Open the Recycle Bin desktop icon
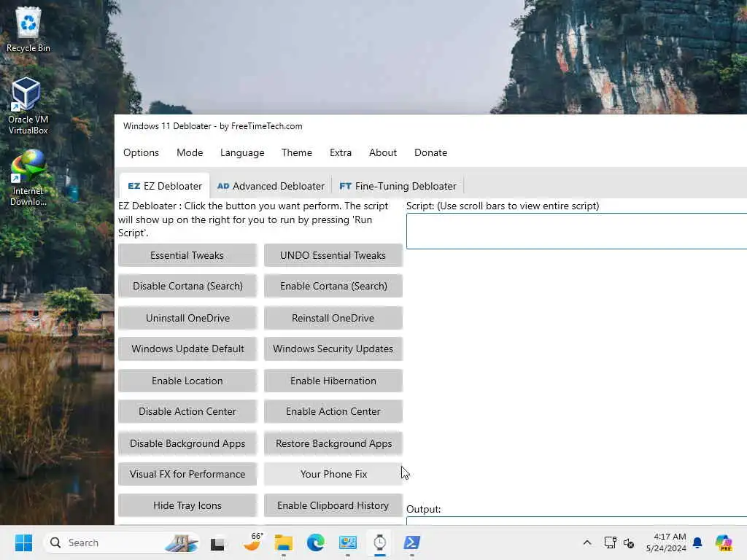 pyautogui.click(x=28, y=29)
